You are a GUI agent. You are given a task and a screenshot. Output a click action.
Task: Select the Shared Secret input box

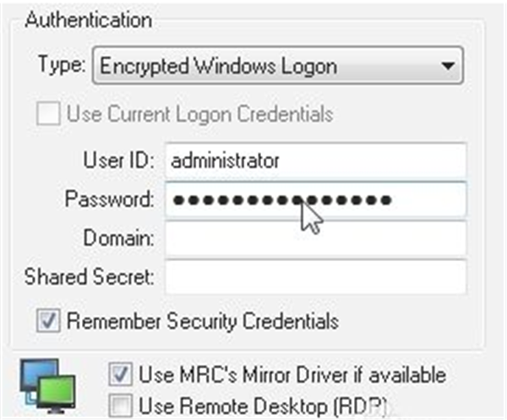coord(315,276)
